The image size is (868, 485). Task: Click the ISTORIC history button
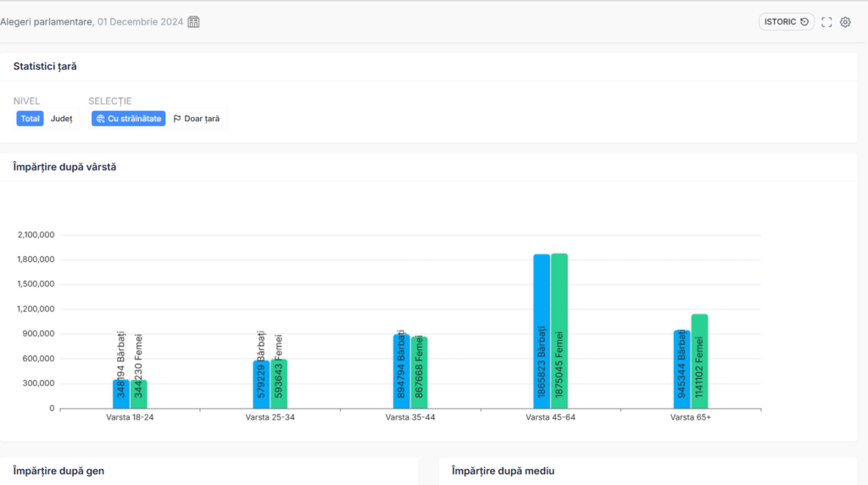coord(786,21)
